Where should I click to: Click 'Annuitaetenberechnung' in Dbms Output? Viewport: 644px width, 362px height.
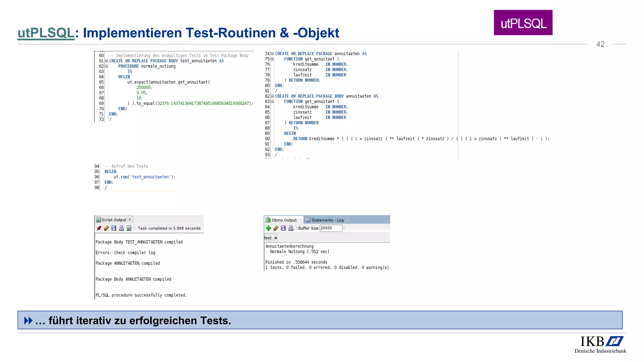point(290,246)
